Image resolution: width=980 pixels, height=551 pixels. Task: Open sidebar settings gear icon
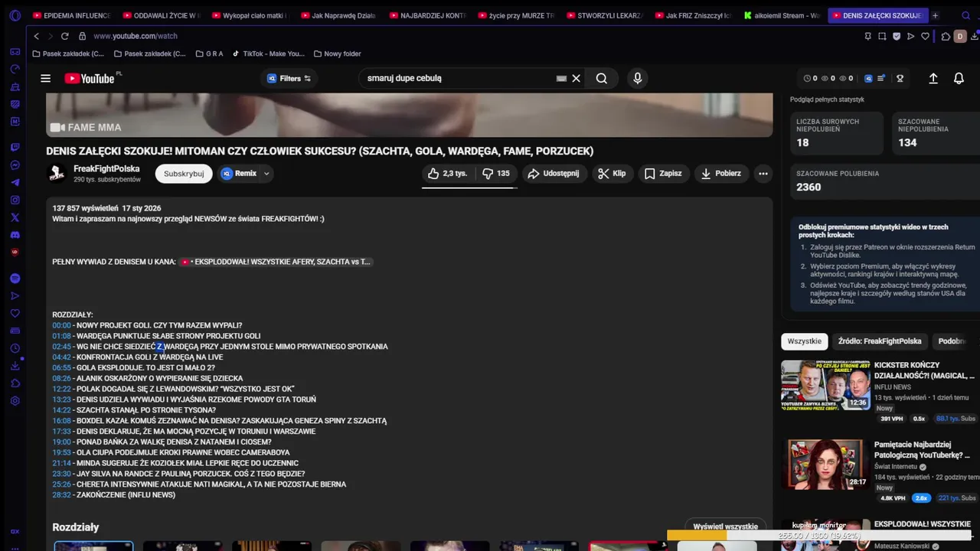coord(15,401)
